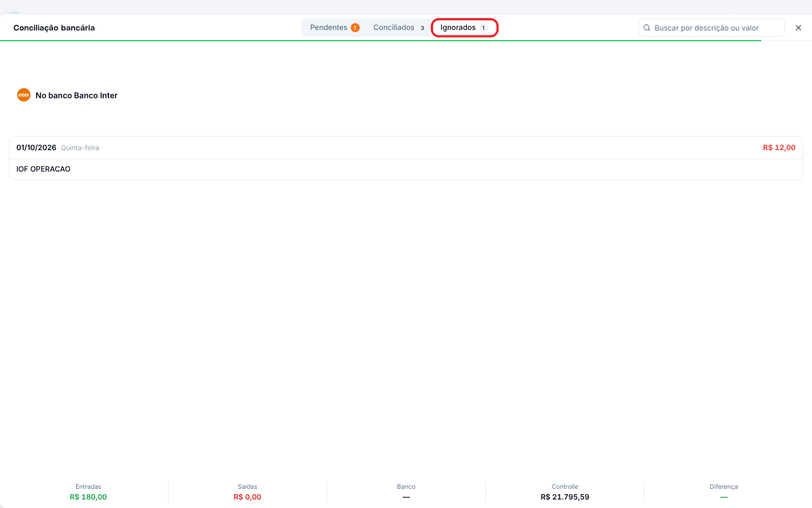812x508 pixels.
Task: Close the Conciliação bancária panel
Action: tap(798, 28)
